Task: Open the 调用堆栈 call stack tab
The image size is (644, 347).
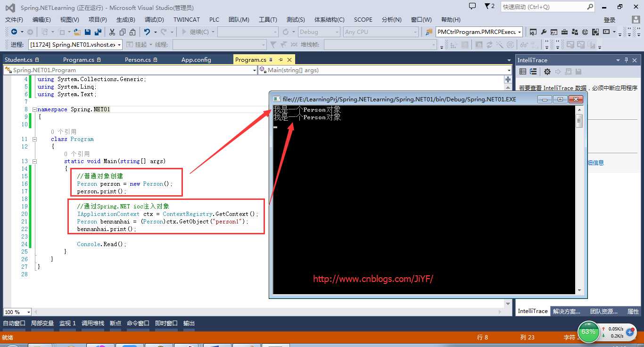Action: coord(93,323)
